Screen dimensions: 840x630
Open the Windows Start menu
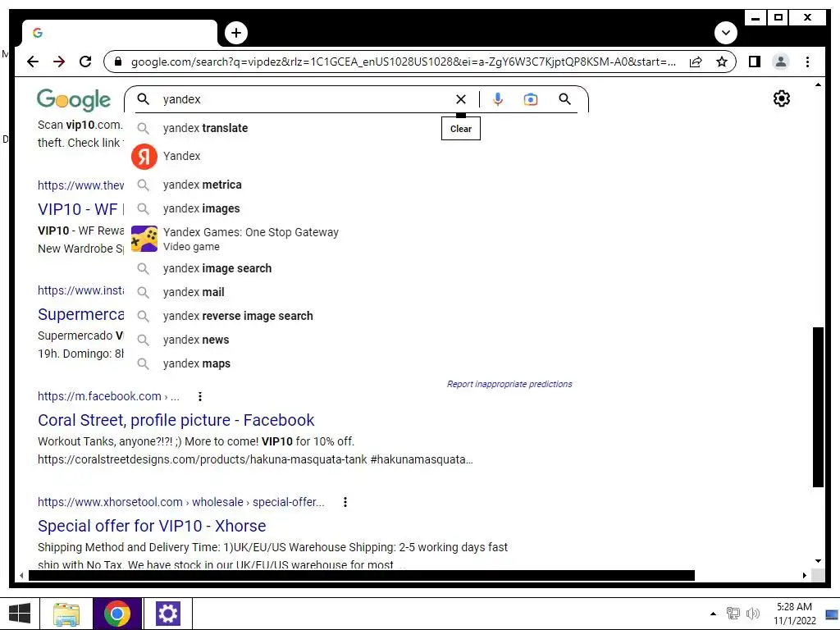click(21, 614)
